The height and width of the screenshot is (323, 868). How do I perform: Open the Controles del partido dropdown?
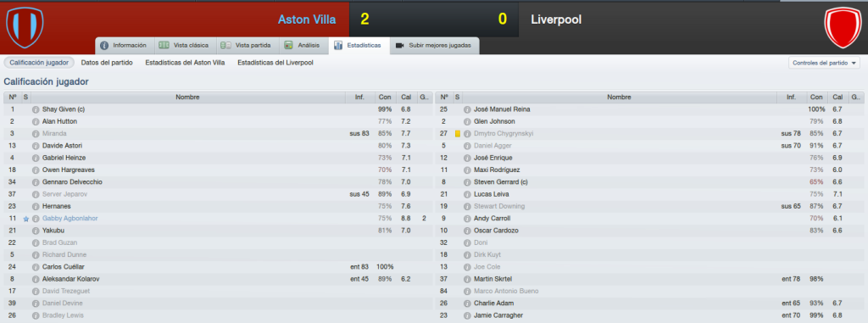click(824, 64)
